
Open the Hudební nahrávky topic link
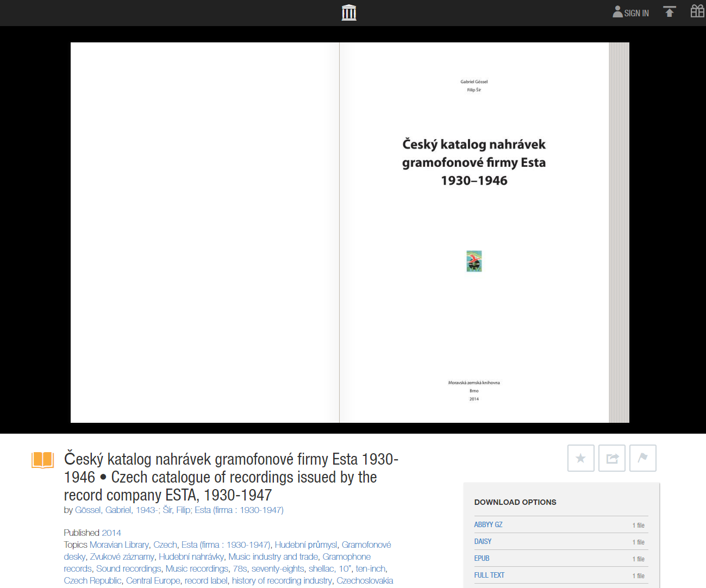[191, 556]
